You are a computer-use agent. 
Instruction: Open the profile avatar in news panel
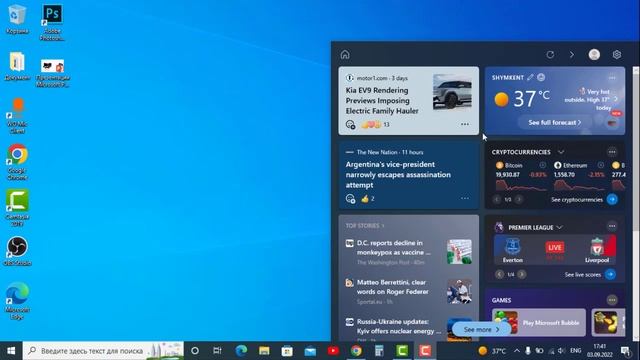pos(594,55)
